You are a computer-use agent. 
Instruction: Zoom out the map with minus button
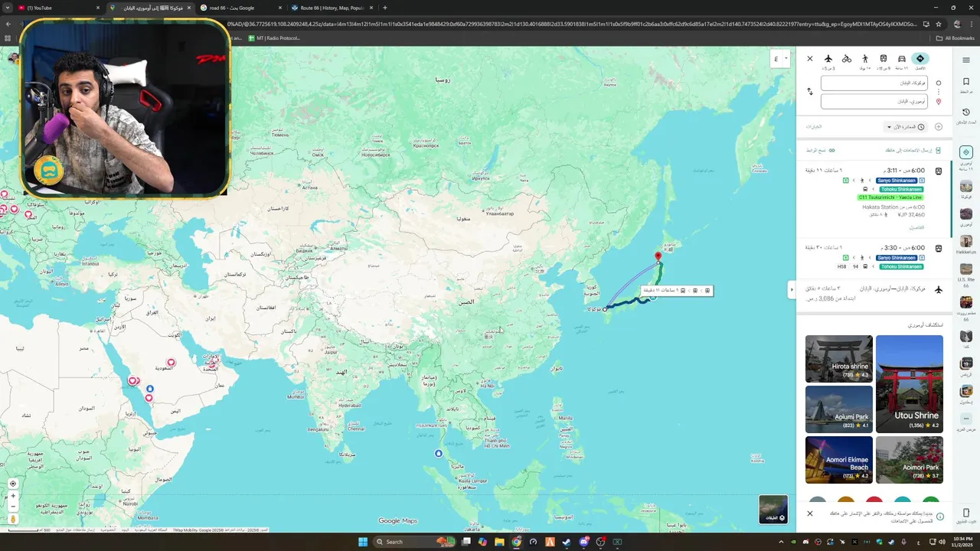(x=13, y=507)
